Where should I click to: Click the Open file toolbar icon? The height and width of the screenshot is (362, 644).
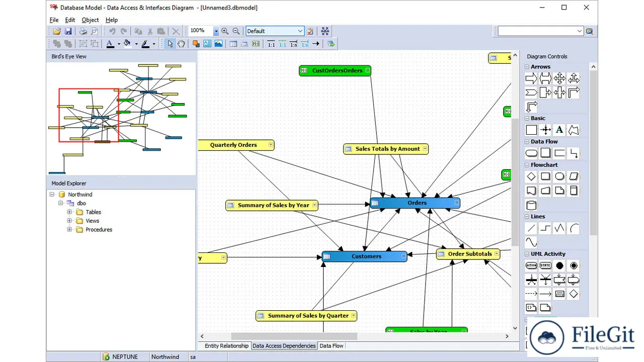point(57,31)
